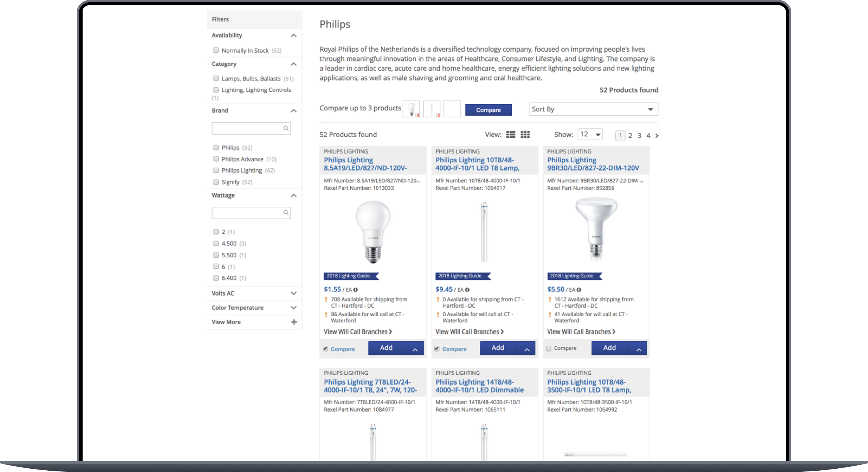Check the 4.500 wattage filter
The height and width of the screenshot is (472, 868).
[216, 243]
